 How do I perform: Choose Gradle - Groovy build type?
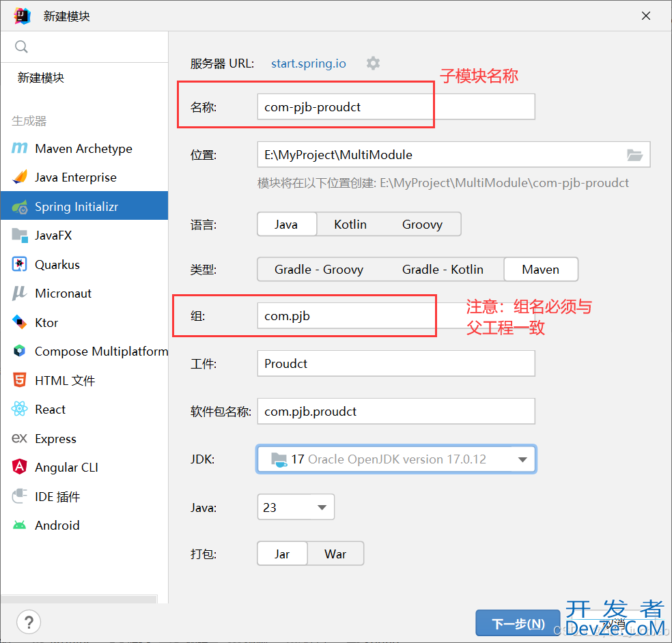coord(319,270)
